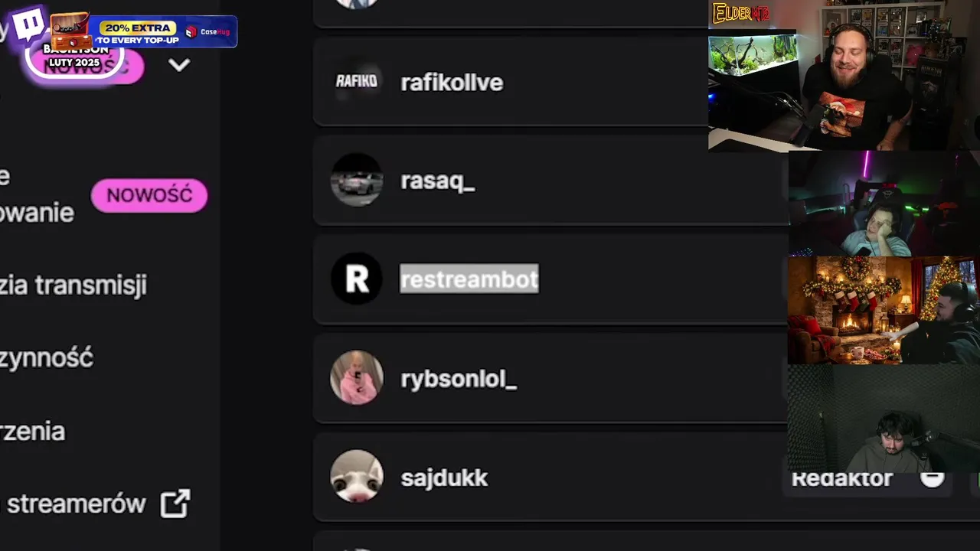Open sidebar item ending in zynność

click(x=47, y=357)
